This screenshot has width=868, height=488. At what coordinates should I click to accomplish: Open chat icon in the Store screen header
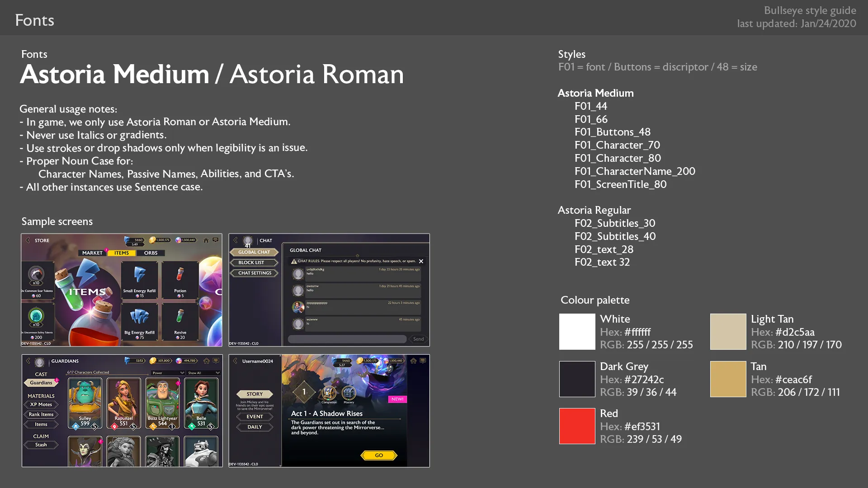(216, 240)
